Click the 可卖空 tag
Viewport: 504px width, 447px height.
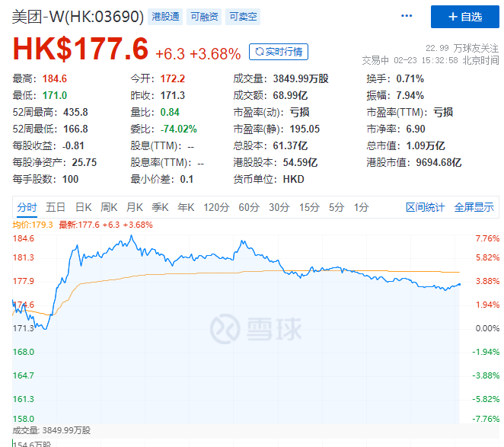(x=243, y=17)
